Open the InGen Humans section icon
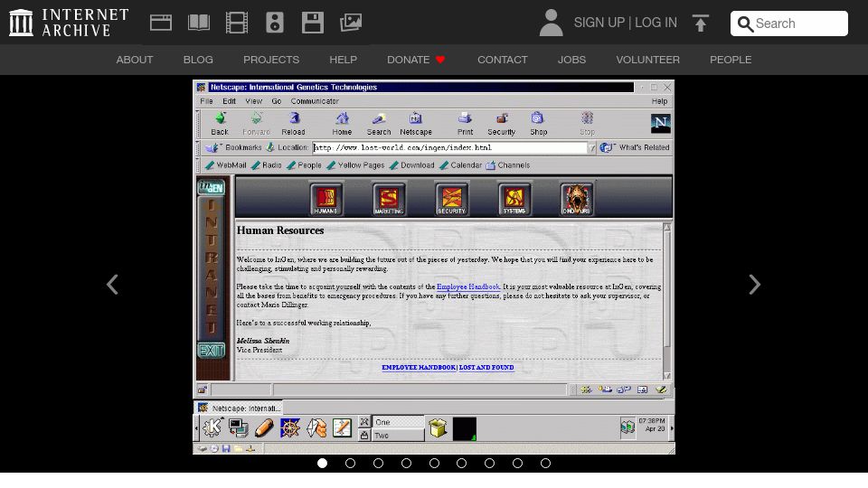Viewport: 868px width, 488px height. pos(325,199)
